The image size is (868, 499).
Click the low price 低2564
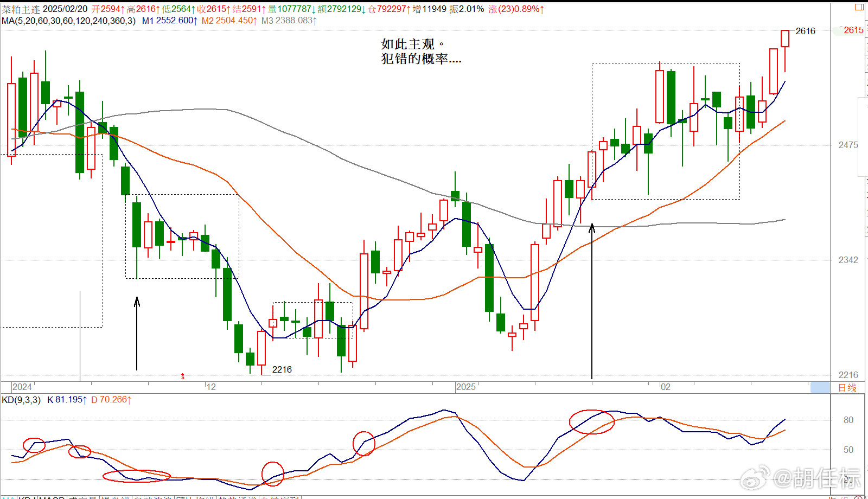click(x=178, y=9)
